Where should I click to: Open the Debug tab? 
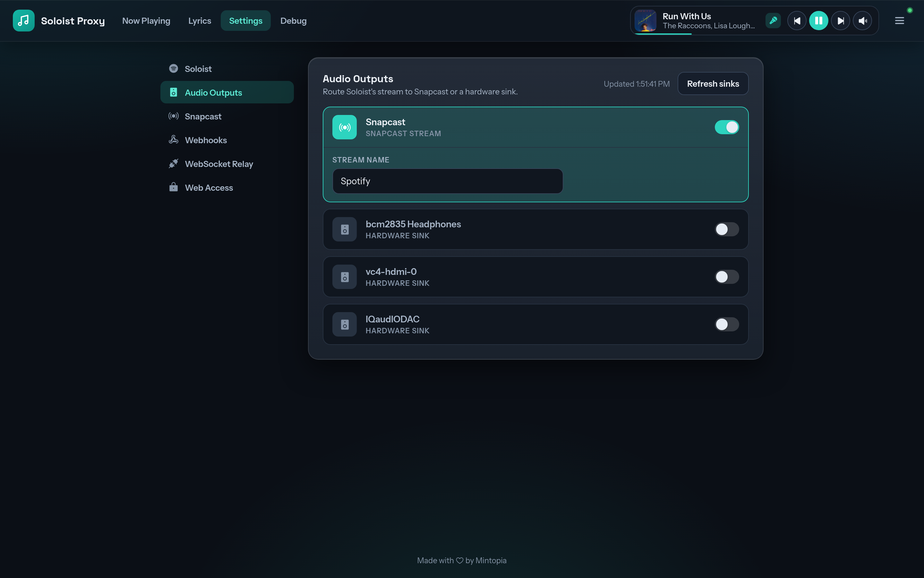[293, 21]
